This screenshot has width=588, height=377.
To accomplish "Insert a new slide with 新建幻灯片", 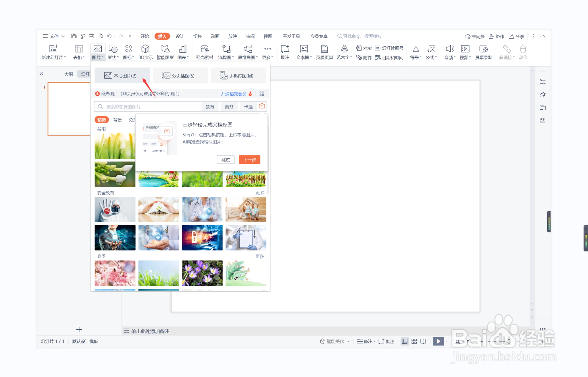I will 53,52.
